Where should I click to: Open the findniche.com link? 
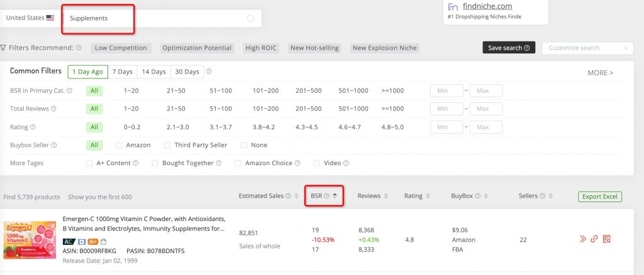(x=487, y=6)
